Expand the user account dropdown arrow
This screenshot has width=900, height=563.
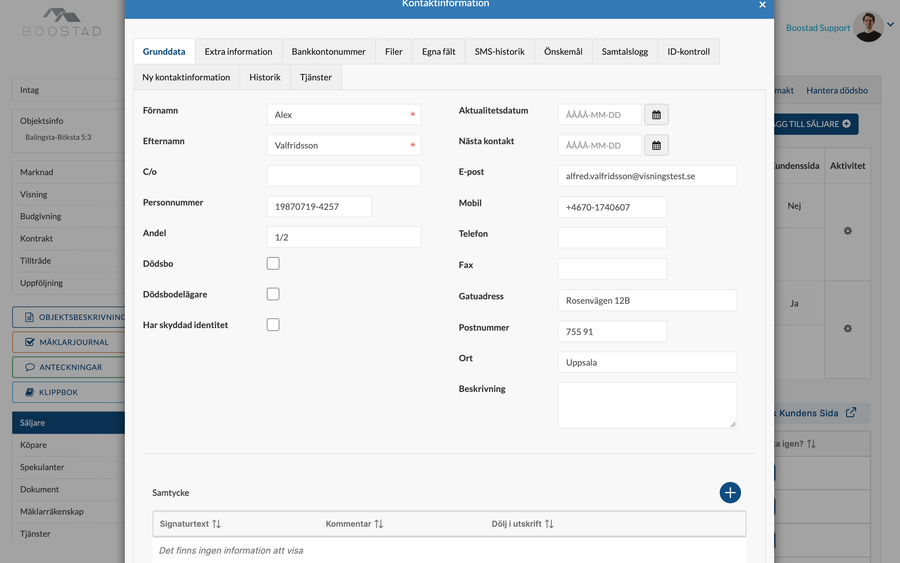pos(890,25)
